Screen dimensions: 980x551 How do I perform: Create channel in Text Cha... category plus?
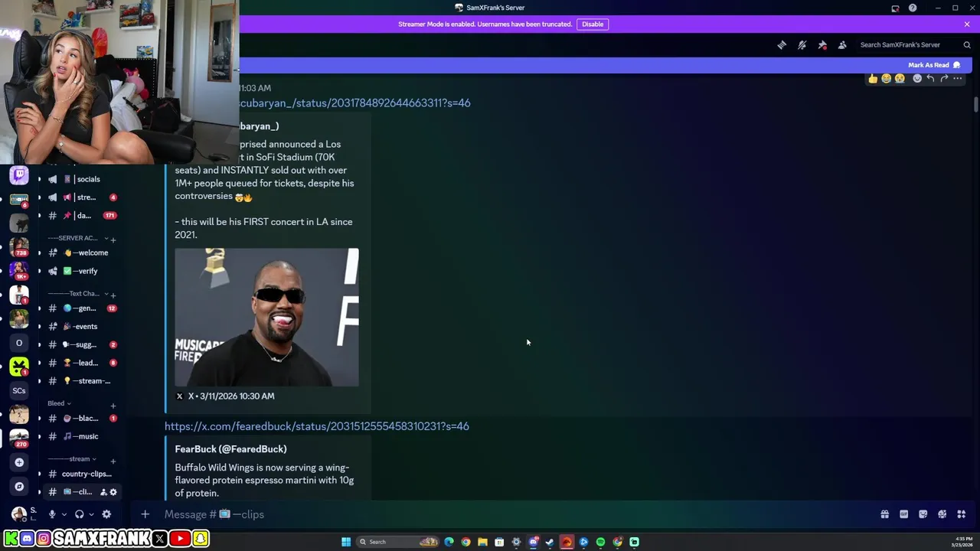[113, 295]
